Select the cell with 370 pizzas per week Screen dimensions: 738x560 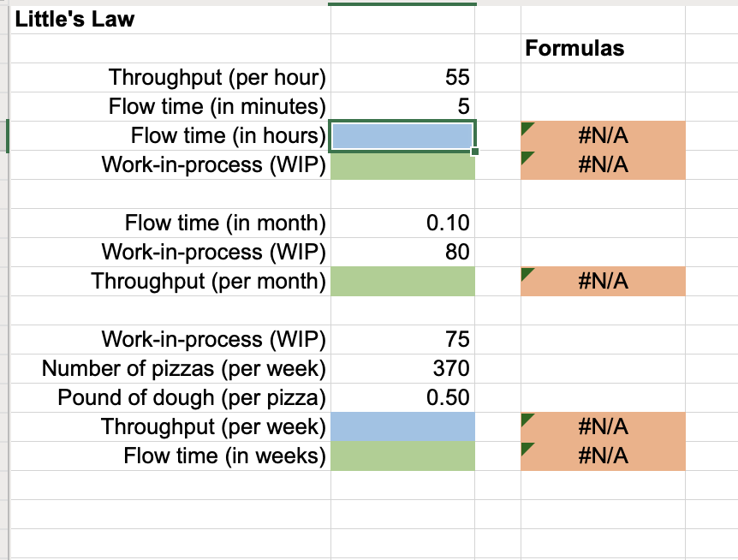[402, 368]
